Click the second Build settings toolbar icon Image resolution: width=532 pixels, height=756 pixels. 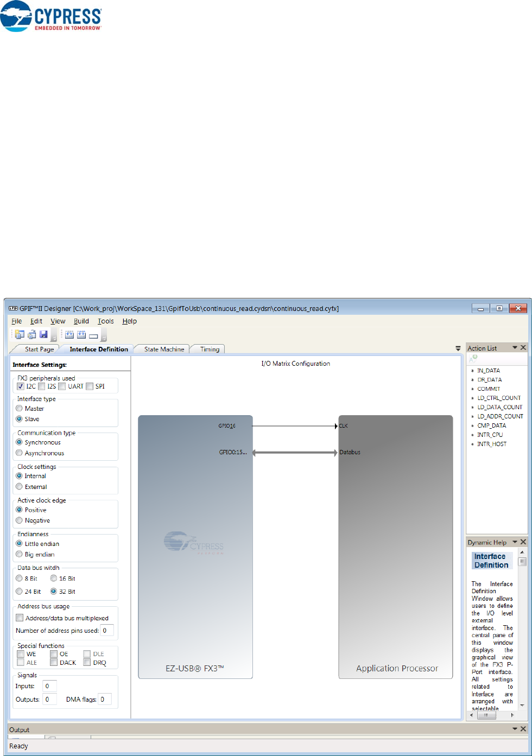[81, 334]
